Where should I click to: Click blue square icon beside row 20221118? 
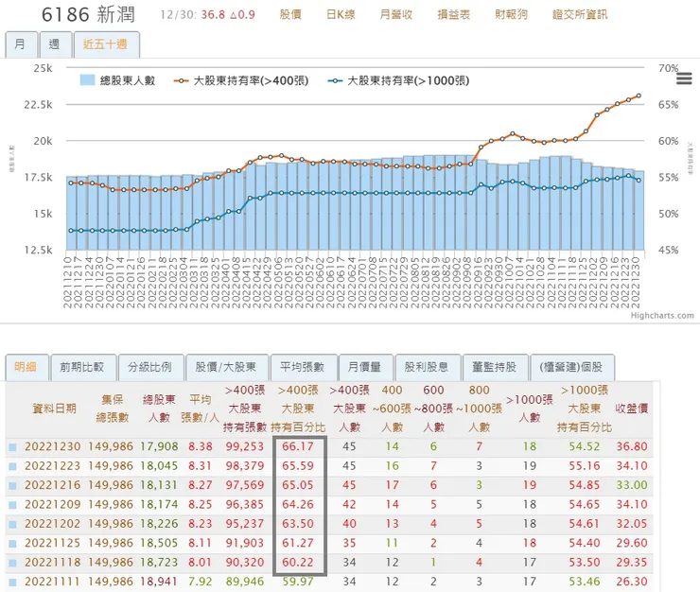[13, 563]
